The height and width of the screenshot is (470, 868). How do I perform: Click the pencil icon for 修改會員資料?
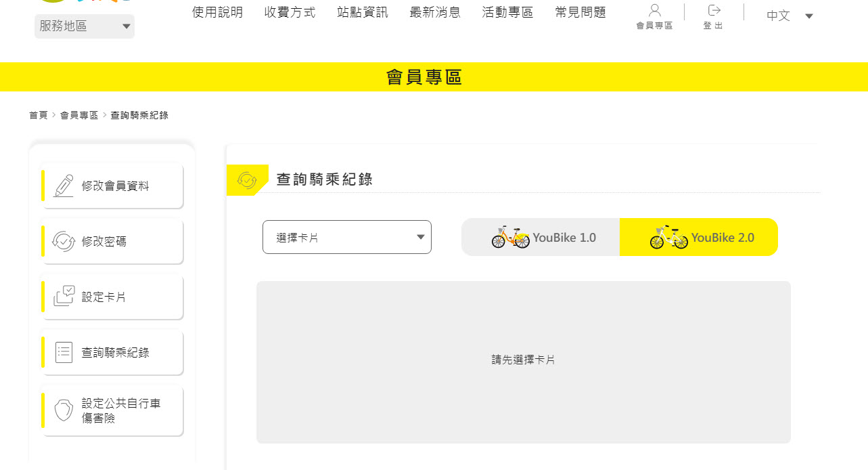click(x=64, y=186)
